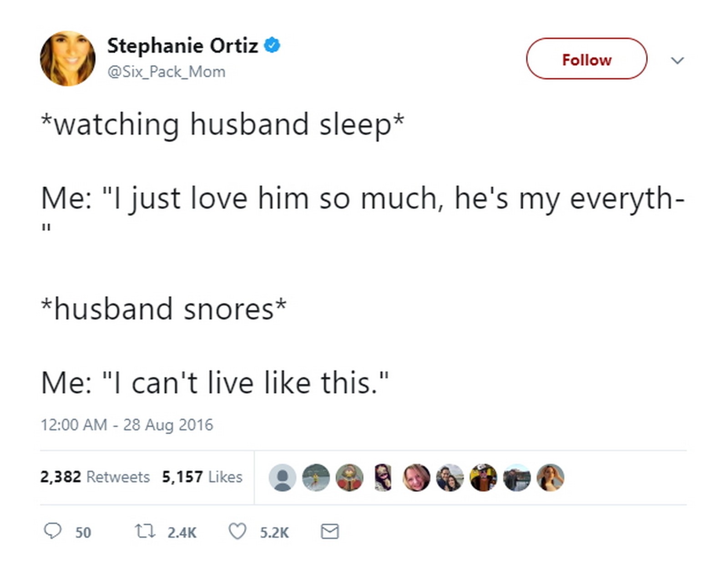Click the 2.4K retweet count
The width and height of the screenshot is (728, 572).
[182, 532]
